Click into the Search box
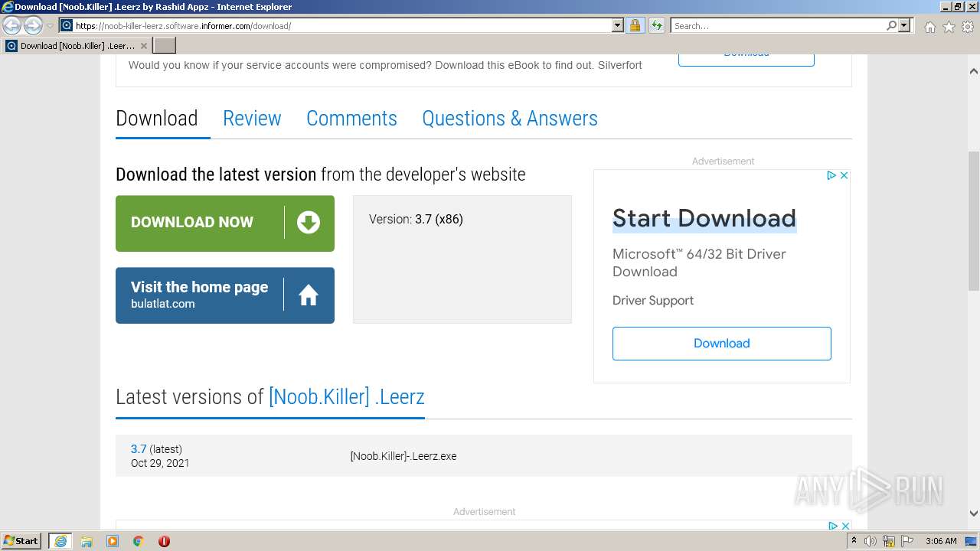The height and width of the screenshot is (551, 980). pos(778,25)
